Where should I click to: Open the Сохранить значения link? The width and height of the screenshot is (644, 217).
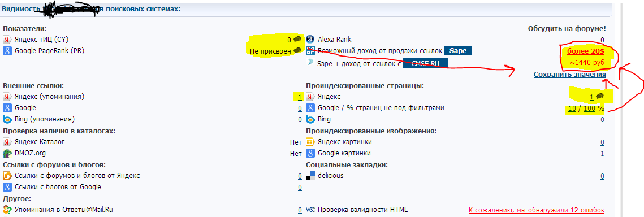click(x=570, y=75)
